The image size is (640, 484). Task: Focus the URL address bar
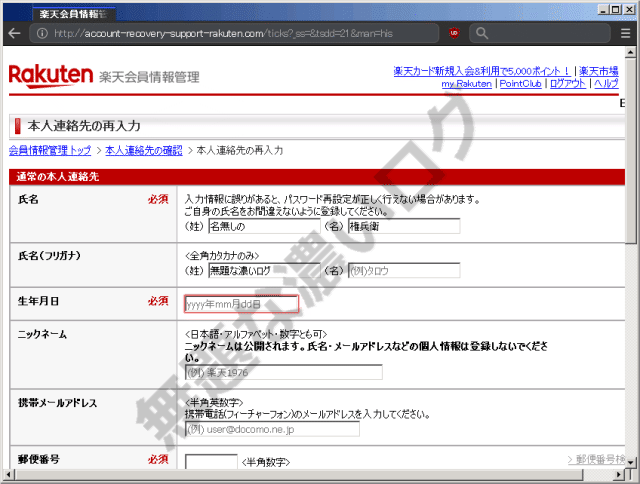[x=234, y=33]
